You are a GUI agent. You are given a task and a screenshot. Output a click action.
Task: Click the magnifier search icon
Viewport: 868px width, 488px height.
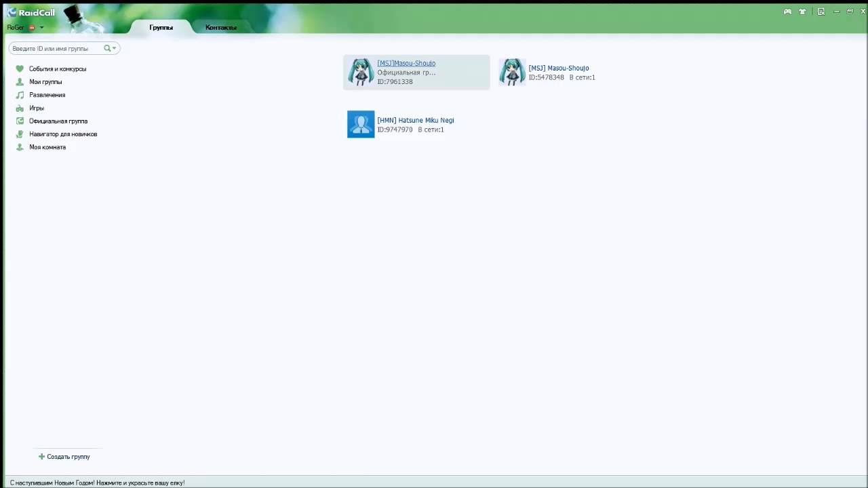tap(107, 48)
